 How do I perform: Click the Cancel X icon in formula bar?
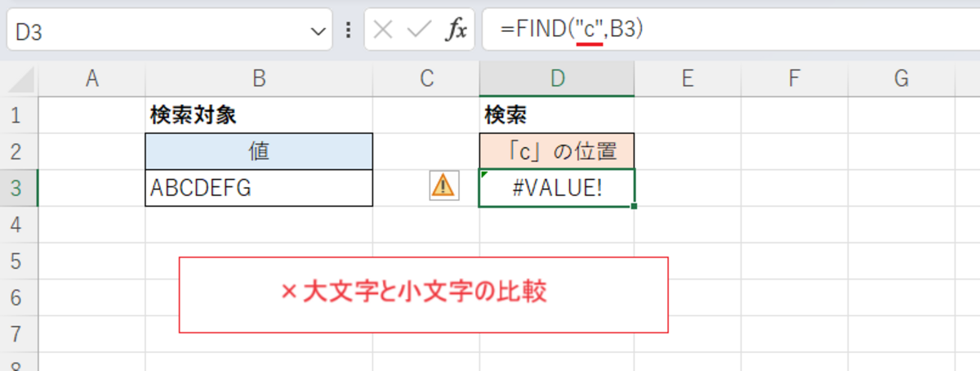382,30
